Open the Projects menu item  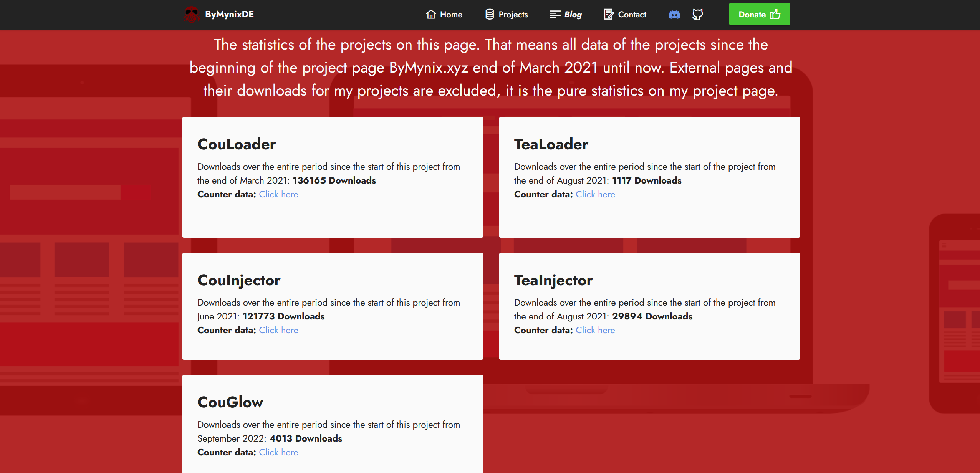(x=513, y=15)
